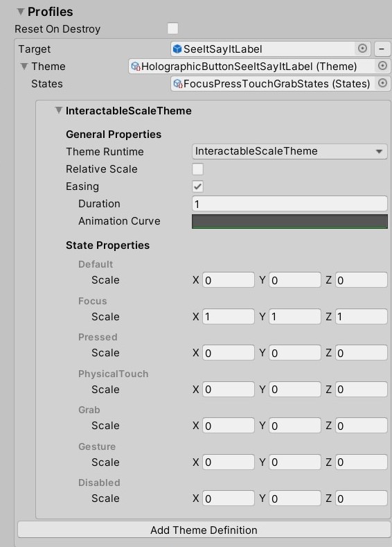Image resolution: width=392 pixels, height=547 pixels.
Task: Open the Animation Curve editor
Action: pyautogui.click(x=289, y=222)
